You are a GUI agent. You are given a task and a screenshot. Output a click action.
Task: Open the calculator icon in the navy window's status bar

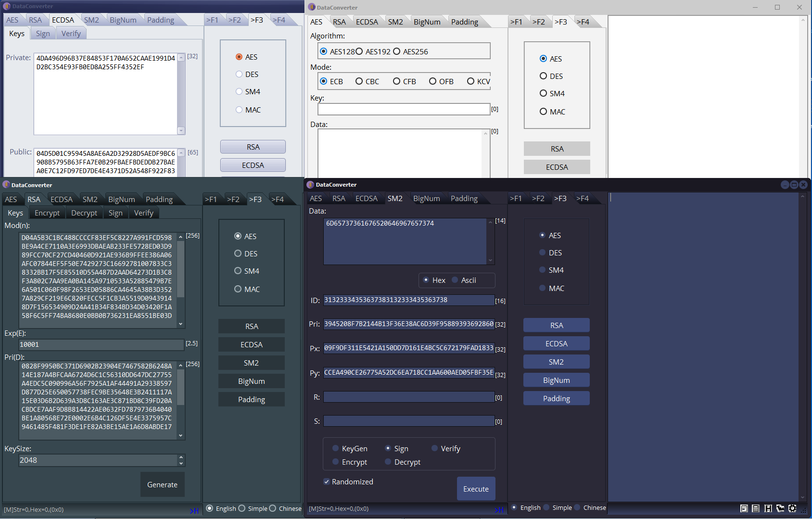(756, 508)
